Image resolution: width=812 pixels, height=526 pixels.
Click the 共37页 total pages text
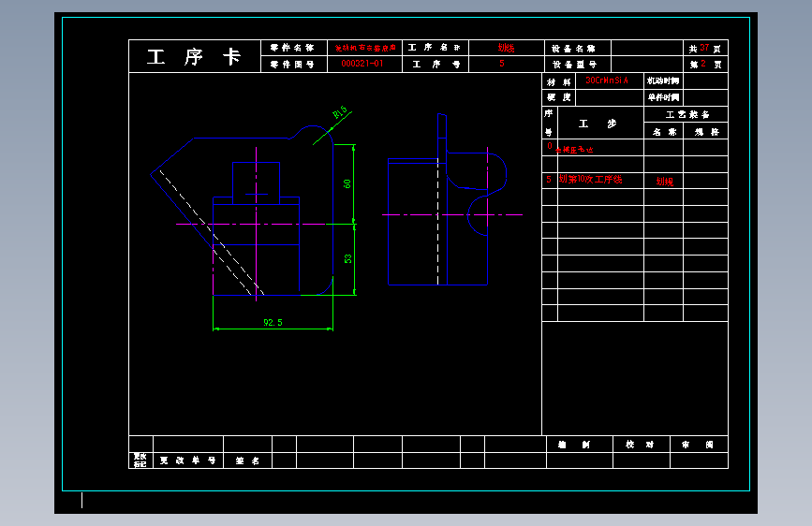705,48
